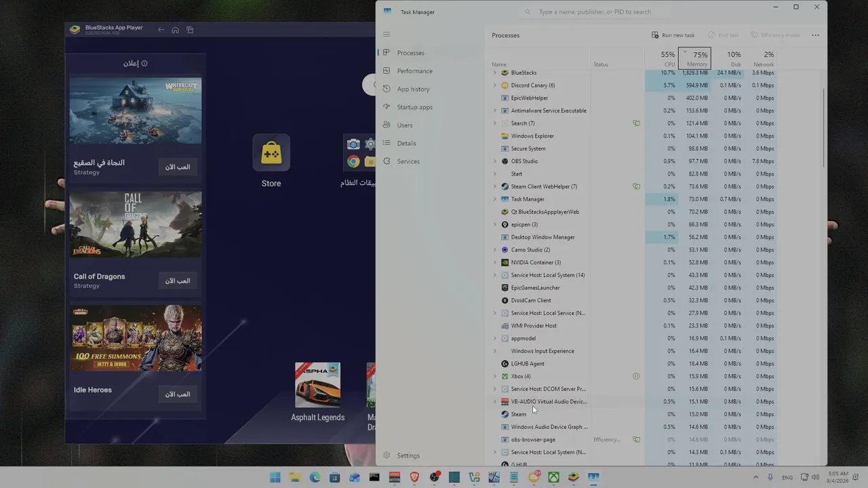Select the DroidCam Client process icon
Screen dimensions: 868x488
(x=505, y=300)
